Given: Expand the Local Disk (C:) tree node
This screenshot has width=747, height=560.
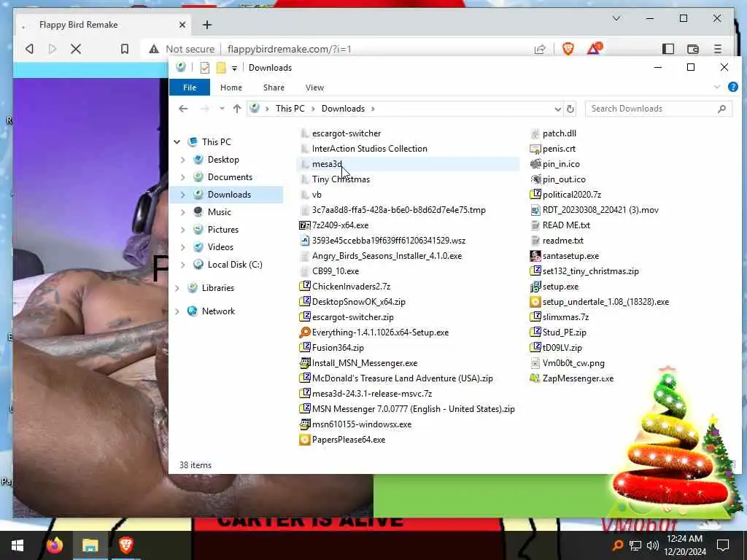Looking at the screenshot, I should point(183,264).
